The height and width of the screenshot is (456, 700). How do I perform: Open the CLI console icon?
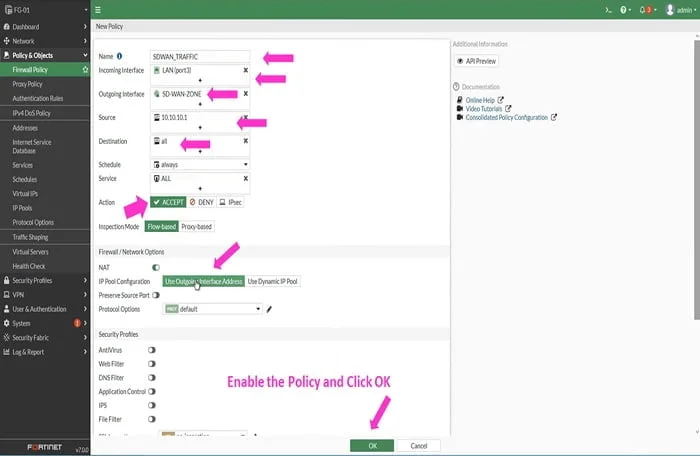pos(608,10)
